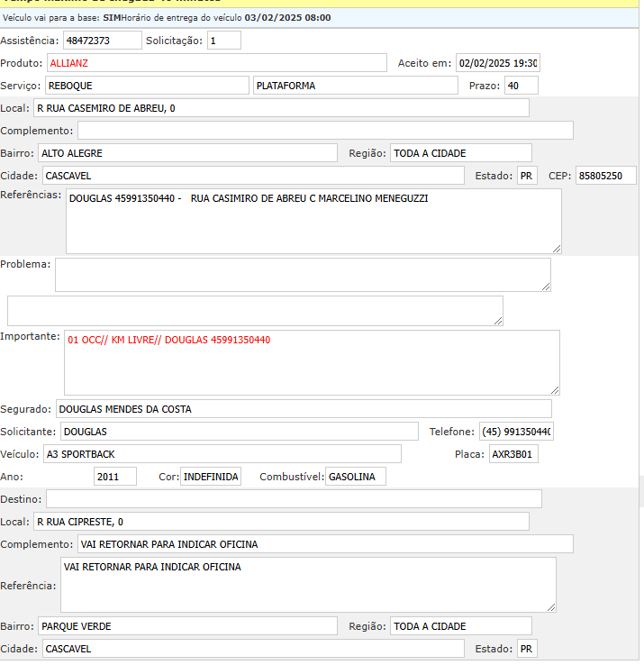Click the Ano field 2011
This screenshot has height=665, width=644.
click(115, 477)
